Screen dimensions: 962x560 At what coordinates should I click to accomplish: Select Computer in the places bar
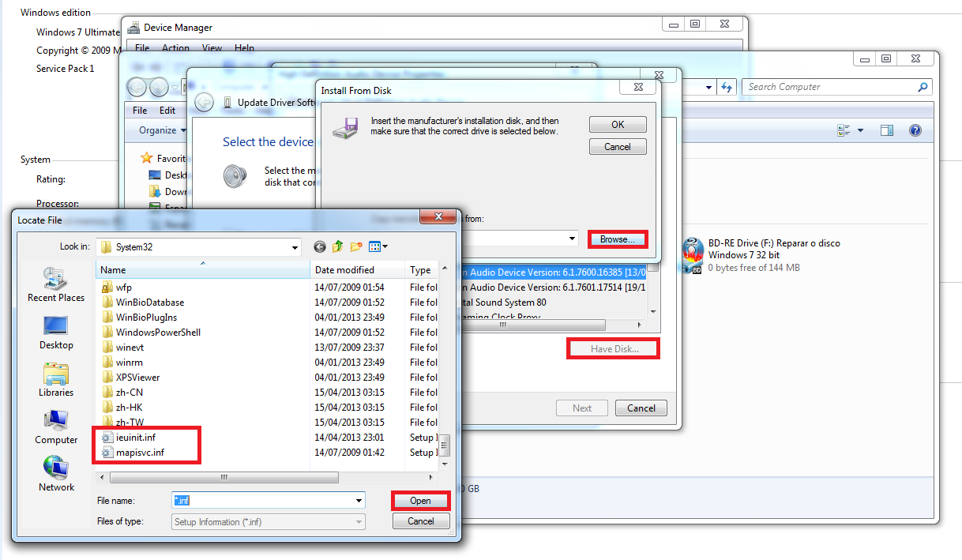(56, 427)
